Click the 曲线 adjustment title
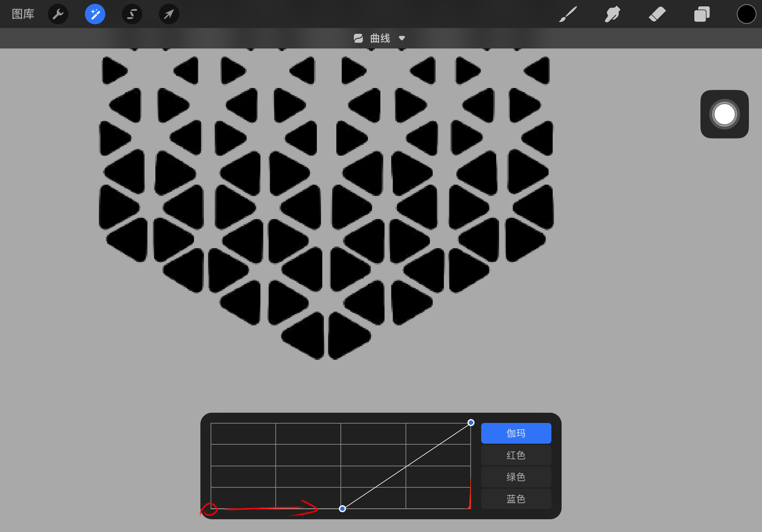Screen dimensions: 762x532 [x=380, y=38]
